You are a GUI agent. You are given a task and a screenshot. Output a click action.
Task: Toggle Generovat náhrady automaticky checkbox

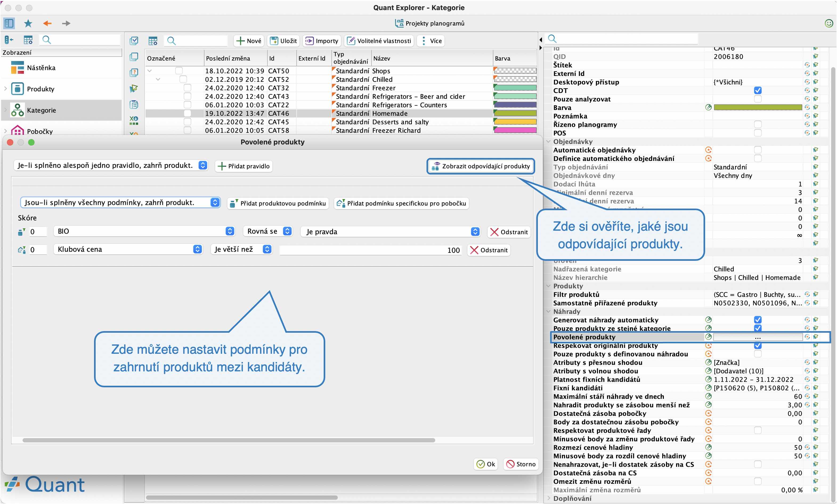(x=758, y=320)
